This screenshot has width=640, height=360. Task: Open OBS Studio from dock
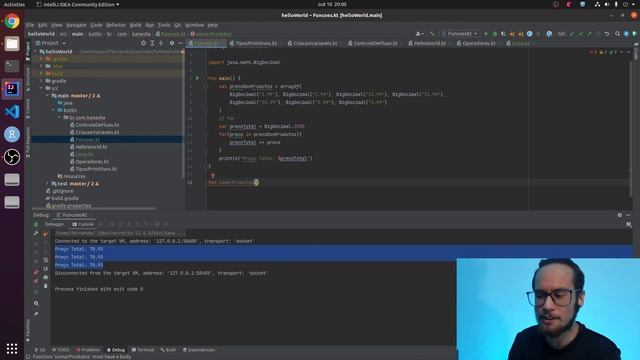[12, 157]
